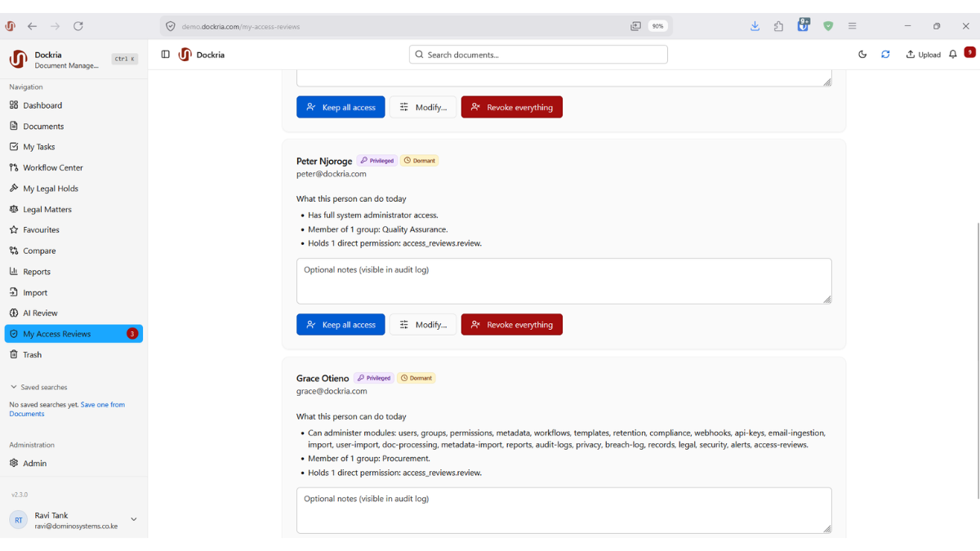Toggle the sidebar panel icon

tap(166, 55)
